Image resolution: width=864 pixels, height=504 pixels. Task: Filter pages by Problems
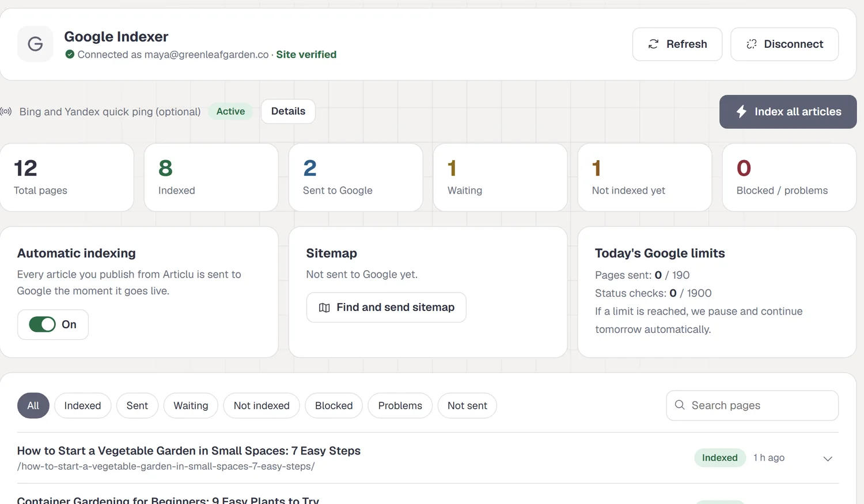tap(400, 406)
